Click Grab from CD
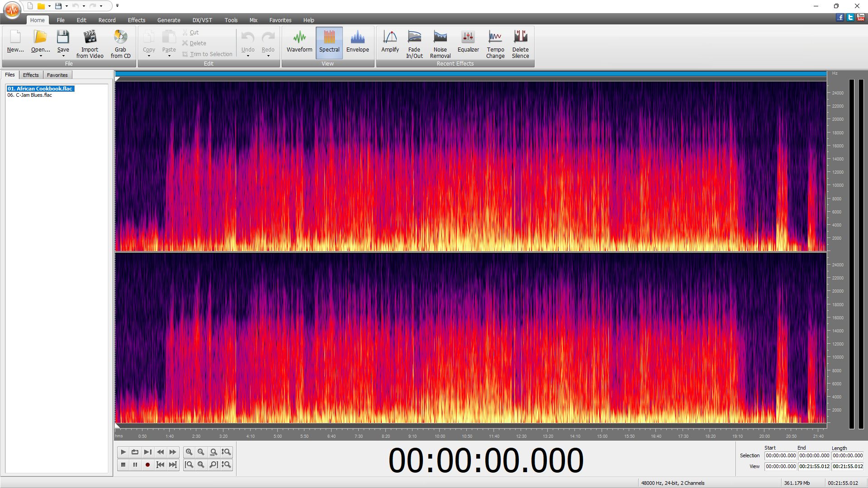 click(x=120, y=43)
